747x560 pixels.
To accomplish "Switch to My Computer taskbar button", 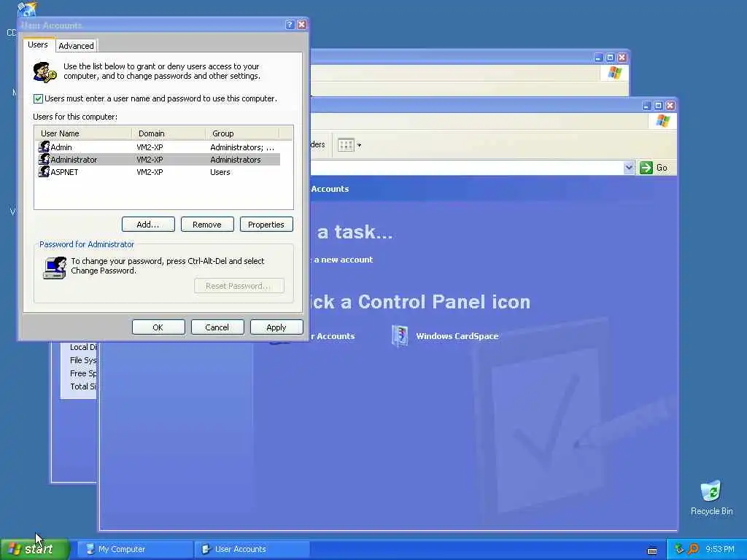I will tap(135, 549).
